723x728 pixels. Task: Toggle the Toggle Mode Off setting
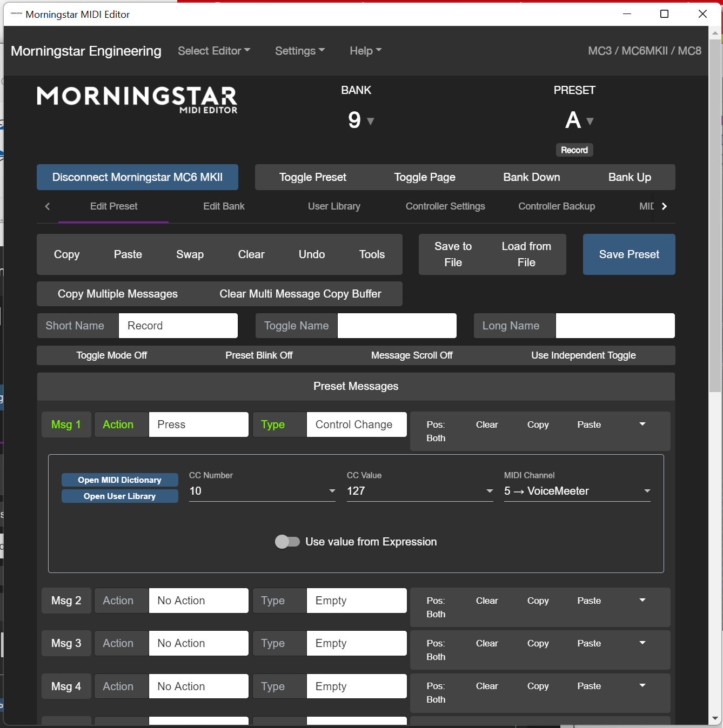112,355
